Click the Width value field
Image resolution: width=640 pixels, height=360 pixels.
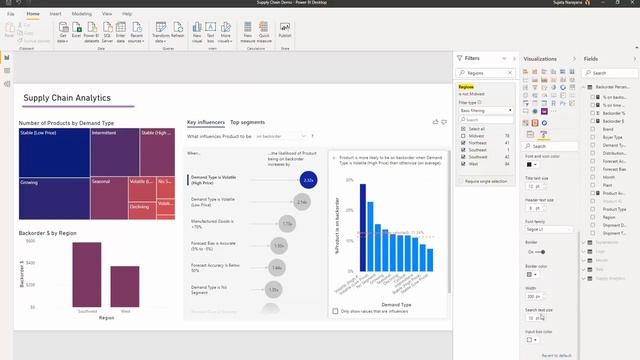pyautogui.click(x=534, y=297)
